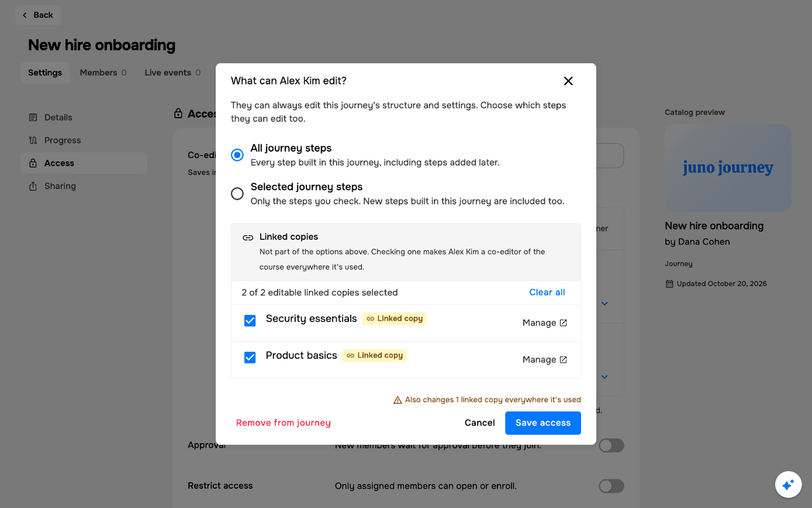Open Manage for Product basics
The image size is (812, 508).
coord(545,359)
